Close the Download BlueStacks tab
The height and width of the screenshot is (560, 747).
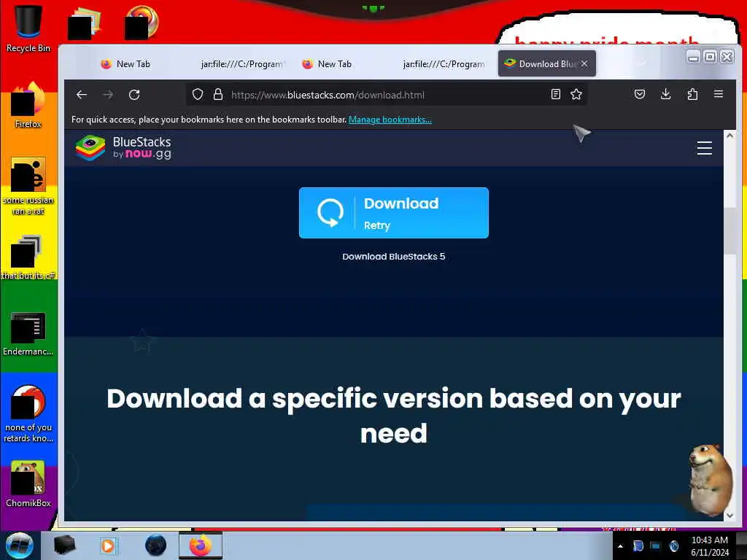coord(584,64)
